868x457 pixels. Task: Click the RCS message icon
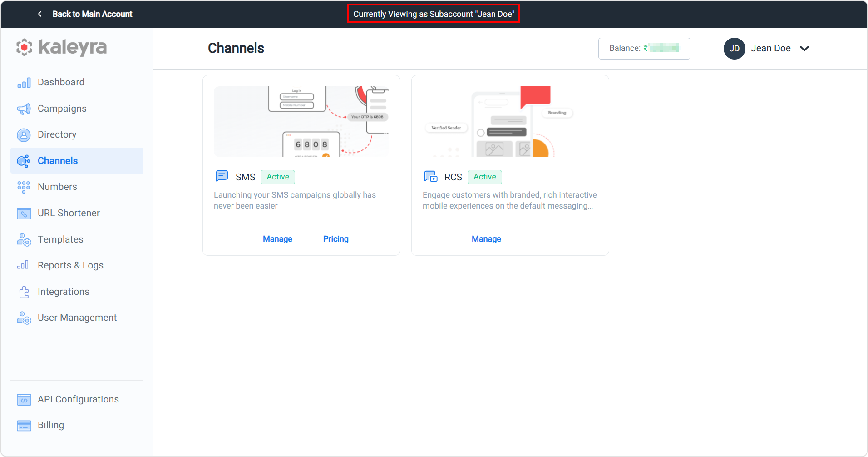(431, 176)
